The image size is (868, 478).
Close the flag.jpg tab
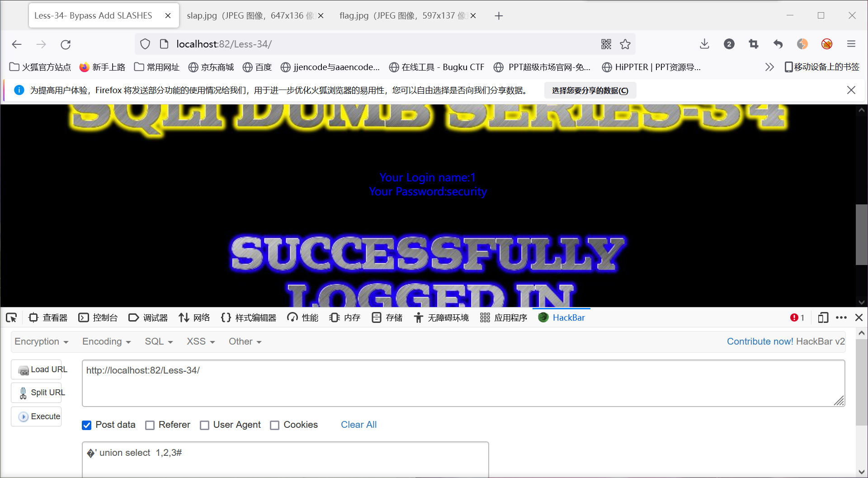click(473, 16)
